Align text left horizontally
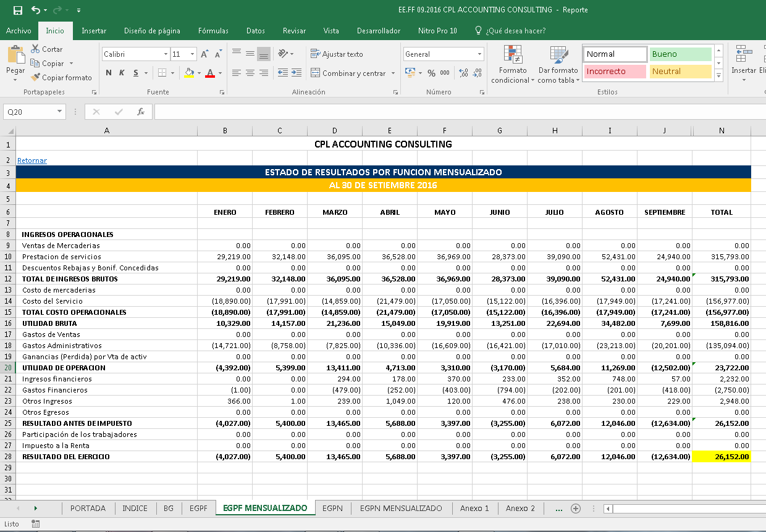The width and height of the screenshot is (766, 532). pyautogui.click(x=237, y=73)
